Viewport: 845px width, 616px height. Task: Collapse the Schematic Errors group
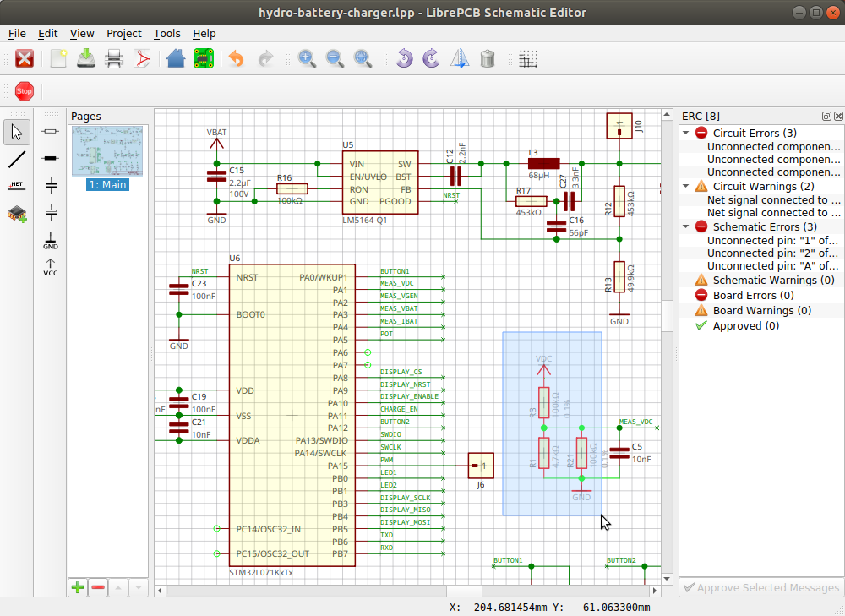coord(686,226)
